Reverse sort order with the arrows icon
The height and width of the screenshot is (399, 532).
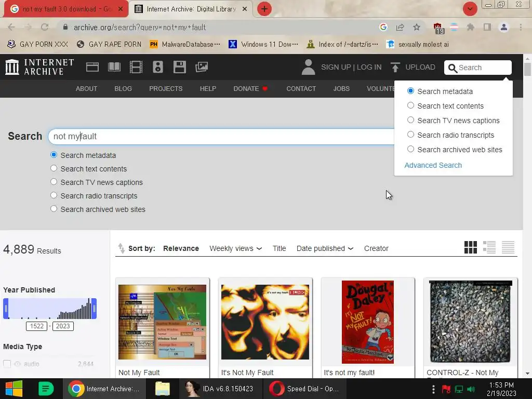121,248
